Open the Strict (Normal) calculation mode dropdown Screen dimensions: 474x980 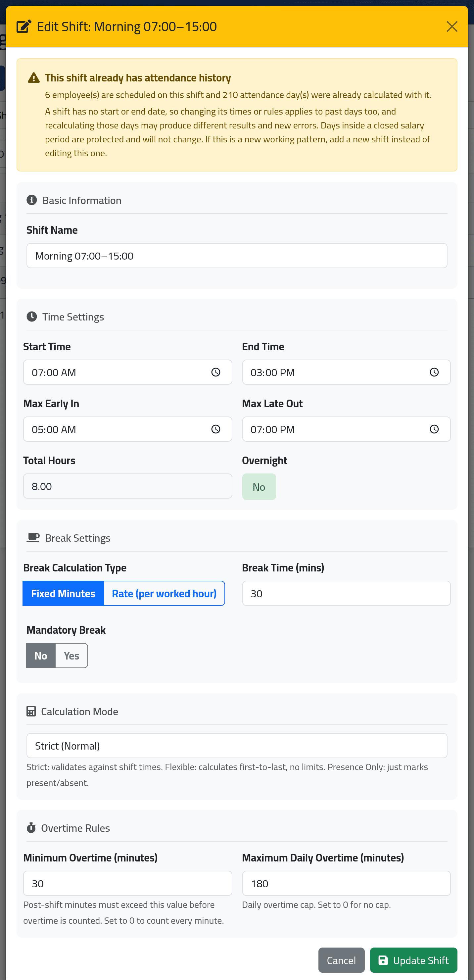(x=237, y=746)
